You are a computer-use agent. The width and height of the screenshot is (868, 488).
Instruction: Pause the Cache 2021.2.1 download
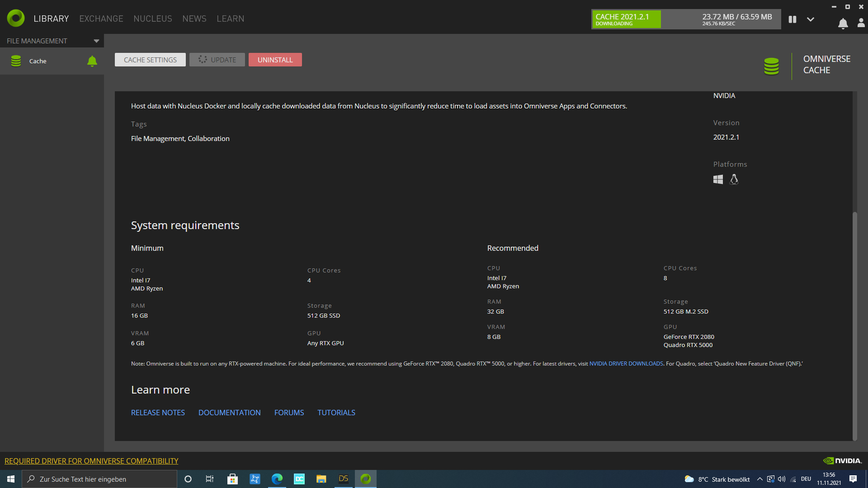[792, 19]
